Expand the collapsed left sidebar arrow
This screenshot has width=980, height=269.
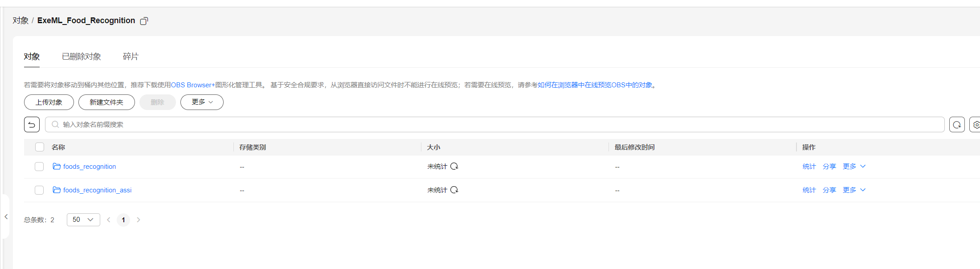point(6,217)
